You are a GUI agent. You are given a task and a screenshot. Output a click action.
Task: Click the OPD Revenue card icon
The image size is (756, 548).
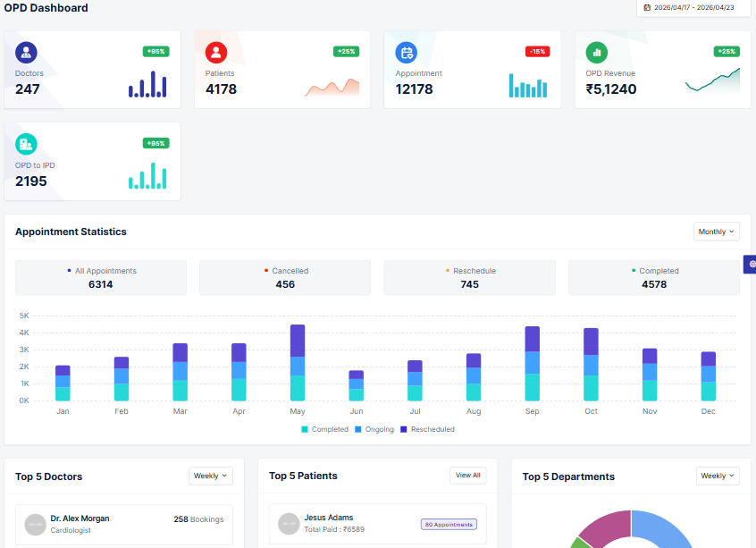point(596,52)
